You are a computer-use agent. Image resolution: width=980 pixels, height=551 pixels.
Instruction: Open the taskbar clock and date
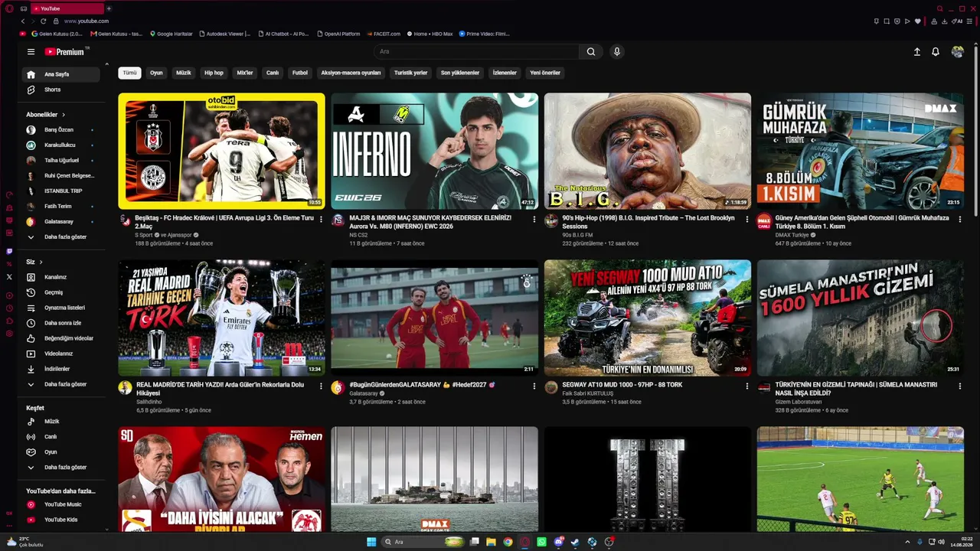962,542
